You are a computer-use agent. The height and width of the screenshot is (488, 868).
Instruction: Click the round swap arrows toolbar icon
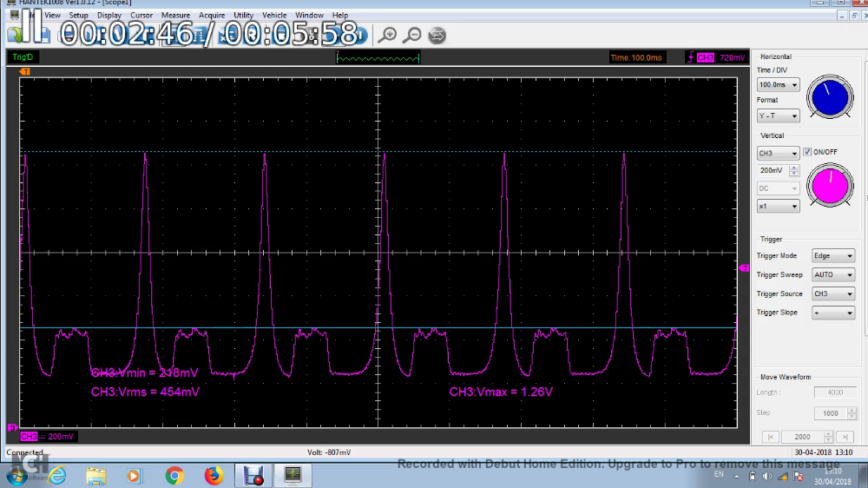tap(437, 35)
